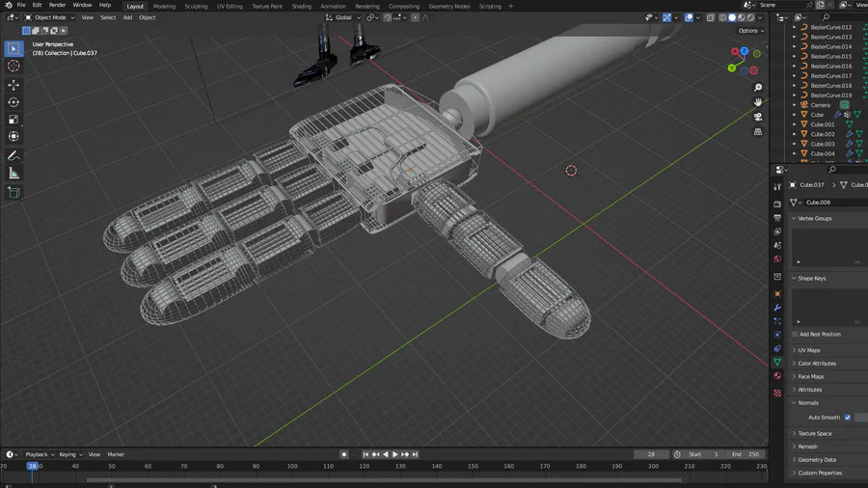The image size is (868, 488).
Task: Jump to the timeline end frame
Action: click(x=415, y=454)
